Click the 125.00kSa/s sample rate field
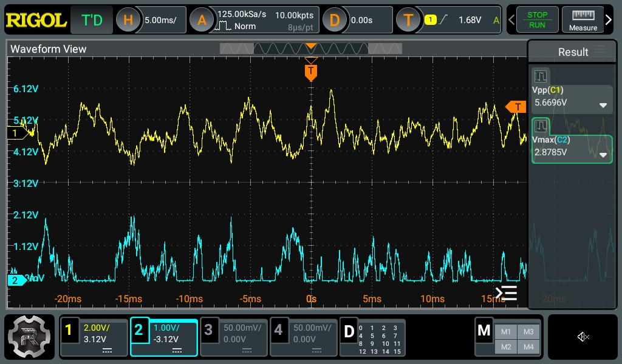 pos(242,15)
